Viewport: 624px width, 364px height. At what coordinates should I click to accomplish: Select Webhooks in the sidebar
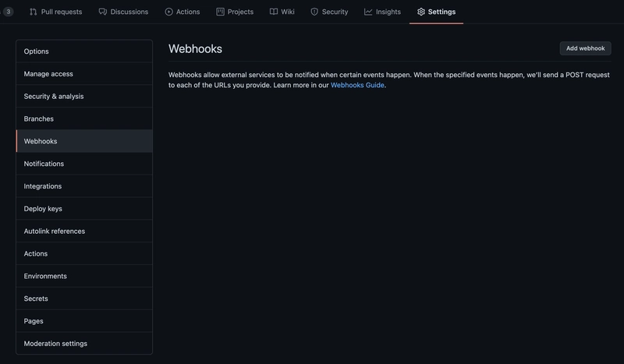84,141
